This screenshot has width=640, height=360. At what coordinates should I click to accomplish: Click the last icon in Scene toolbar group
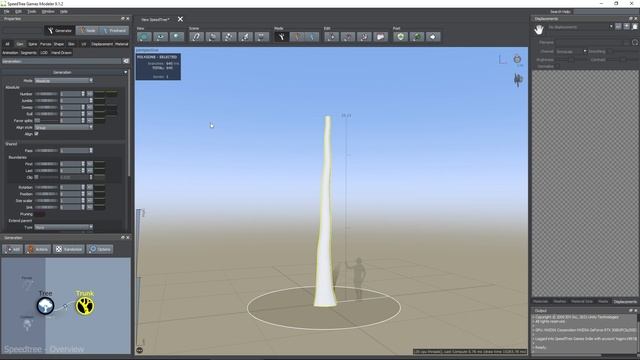[x=262, y=37]
